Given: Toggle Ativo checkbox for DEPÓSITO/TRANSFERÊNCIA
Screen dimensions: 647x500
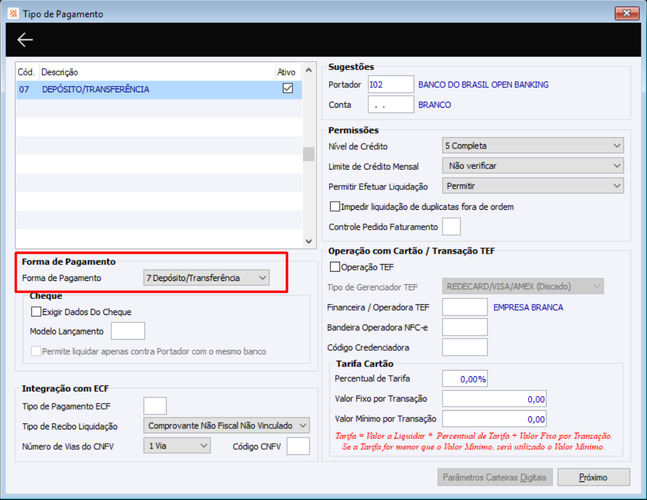Looking at the screenshot, I should (288, 88).
